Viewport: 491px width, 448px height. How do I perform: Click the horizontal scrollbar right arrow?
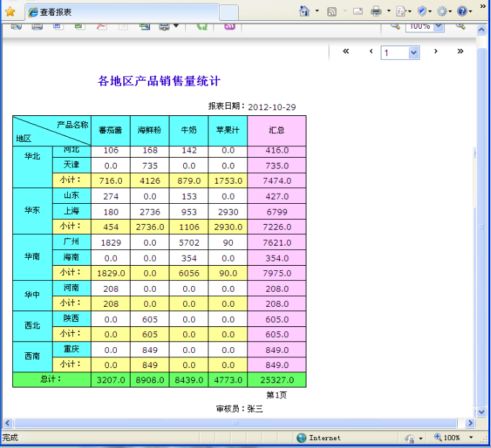[x=470, y=424]
